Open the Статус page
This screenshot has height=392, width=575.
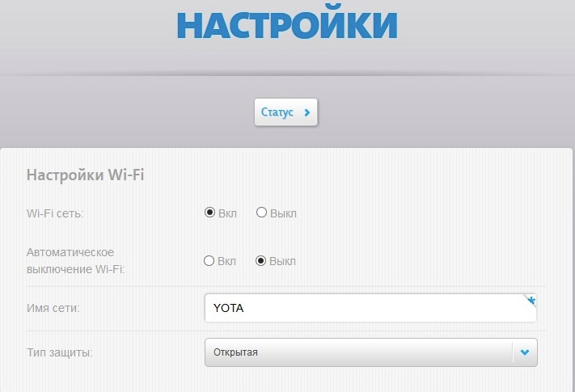286,112
